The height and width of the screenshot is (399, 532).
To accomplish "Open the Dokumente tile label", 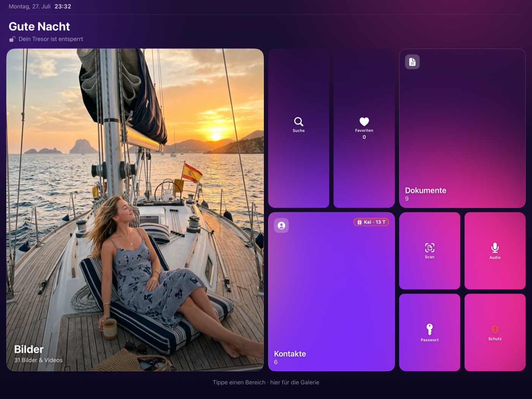I will [426, 190].
